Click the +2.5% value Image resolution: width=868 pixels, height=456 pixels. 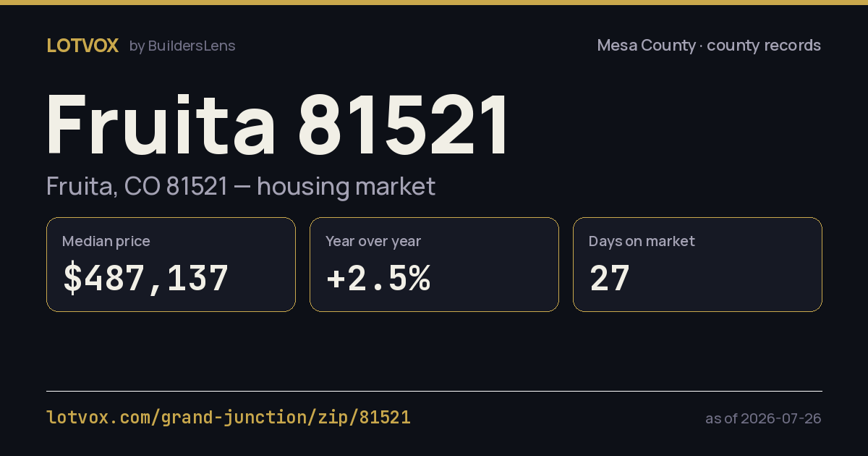pos(378,279)
